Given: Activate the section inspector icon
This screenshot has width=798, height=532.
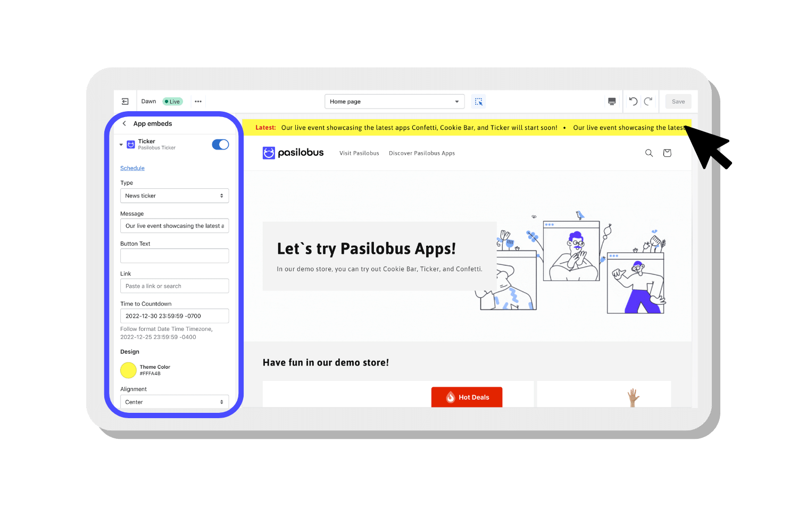Looking at the screenshot, I should tap(478, 102).
